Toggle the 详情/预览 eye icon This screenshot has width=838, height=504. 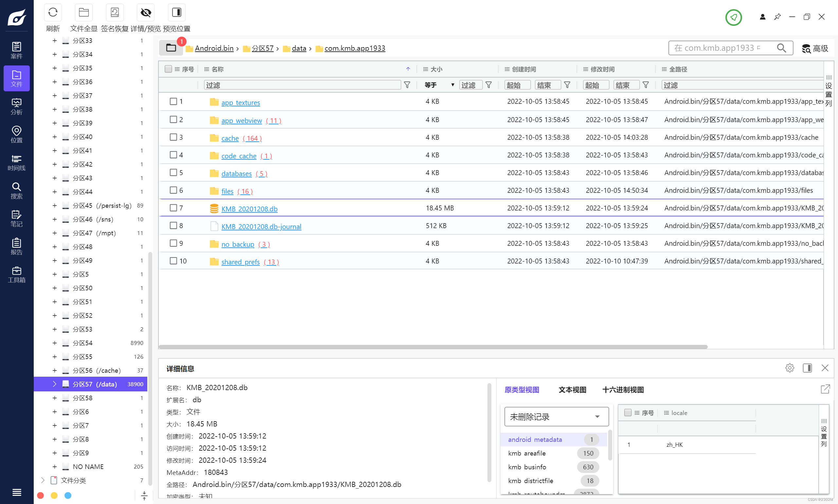(x=146, y=13)
